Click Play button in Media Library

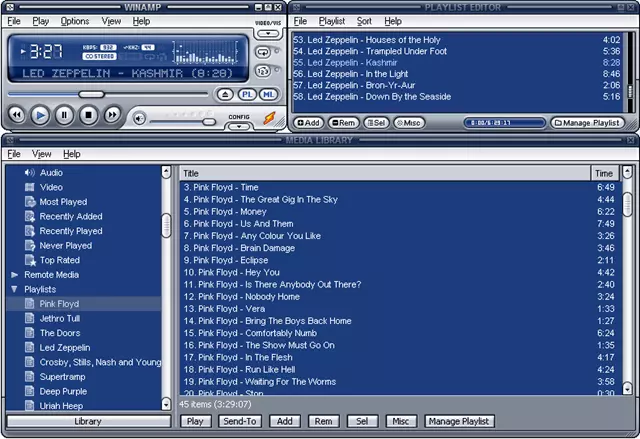coord(195,421)
